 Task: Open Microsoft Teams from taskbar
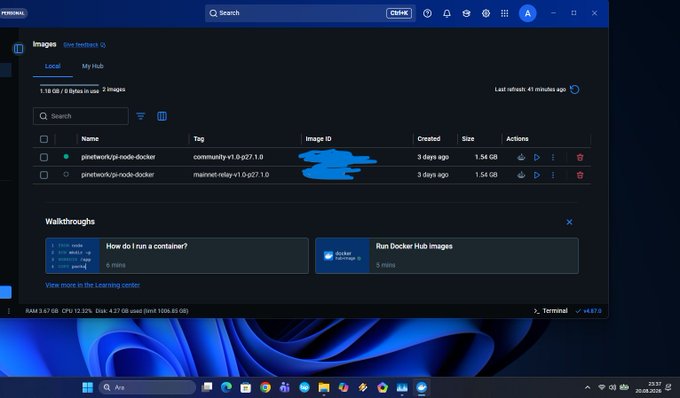coord(284,387)
